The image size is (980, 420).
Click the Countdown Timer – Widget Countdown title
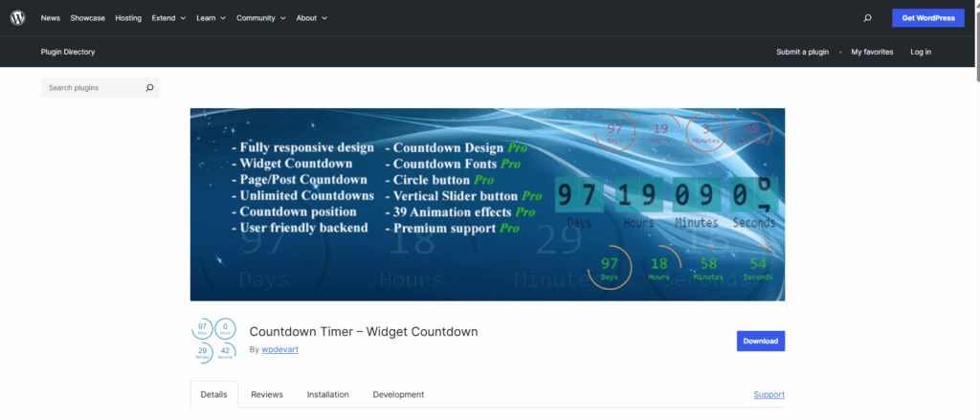coord(364,332)
